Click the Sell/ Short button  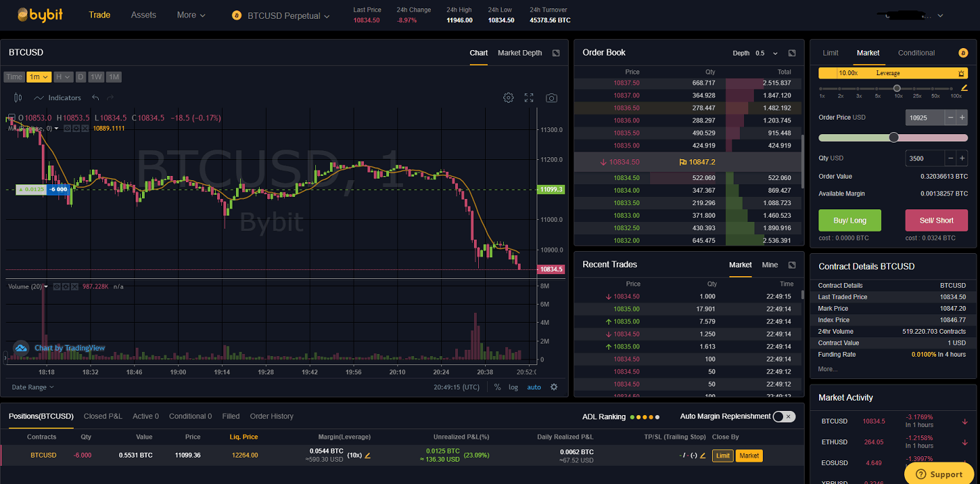[936, 220]
